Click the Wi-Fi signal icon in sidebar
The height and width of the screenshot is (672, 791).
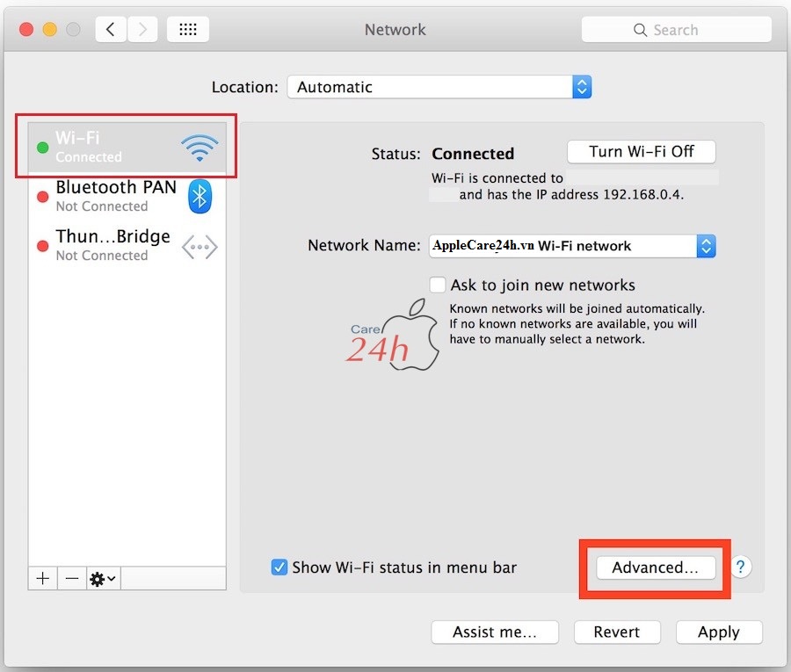[200, 148]
